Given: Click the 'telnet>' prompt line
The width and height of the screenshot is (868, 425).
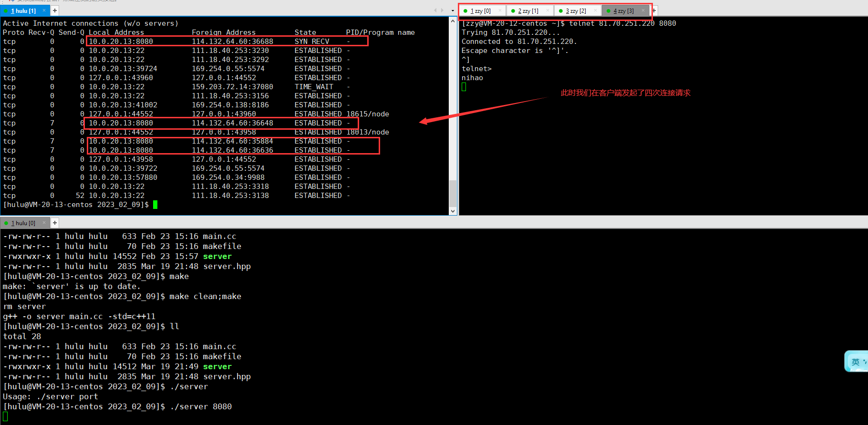Looking at the screenshot, I should pos(476,69).
